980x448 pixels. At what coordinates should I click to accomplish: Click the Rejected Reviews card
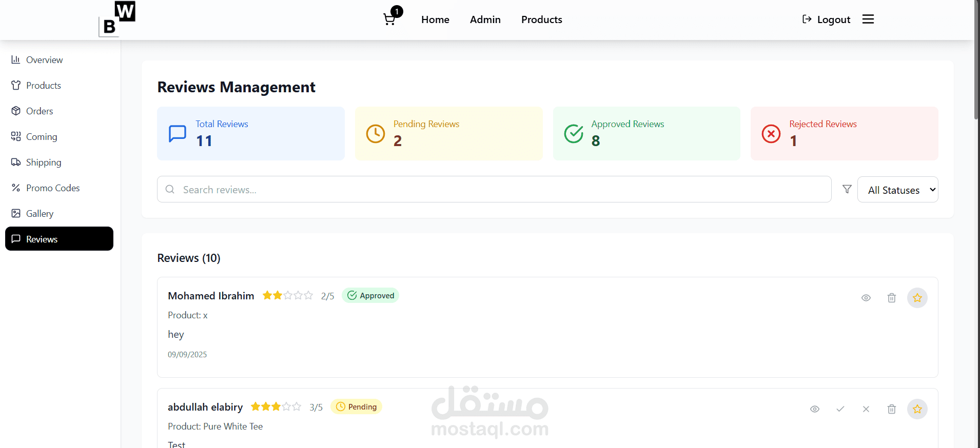pyautogui.click(x=844, y=133)
